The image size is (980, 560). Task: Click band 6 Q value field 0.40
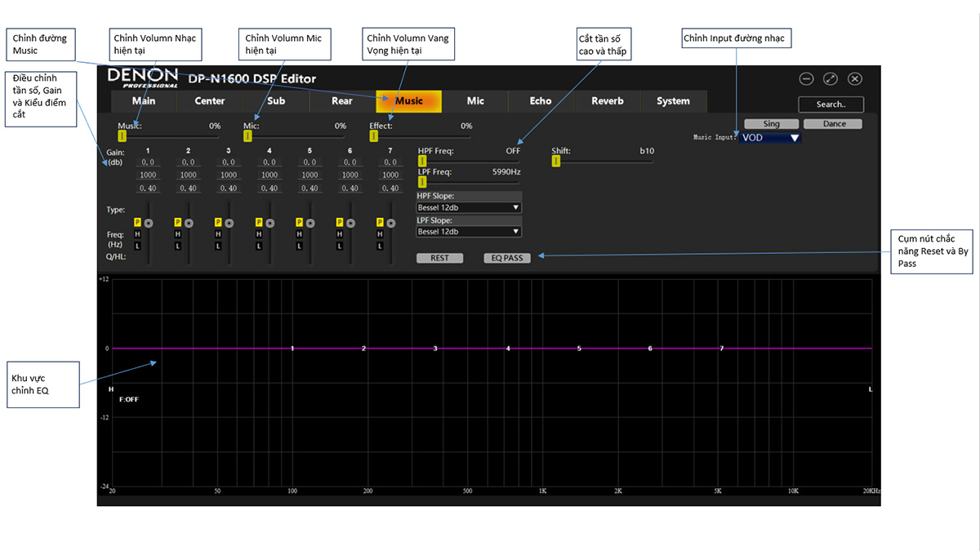coord(350,189)
